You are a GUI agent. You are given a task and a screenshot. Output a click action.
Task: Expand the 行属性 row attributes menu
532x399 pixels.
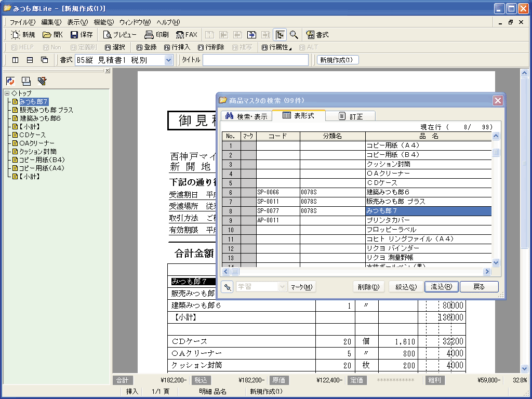(x=277, y=47)
